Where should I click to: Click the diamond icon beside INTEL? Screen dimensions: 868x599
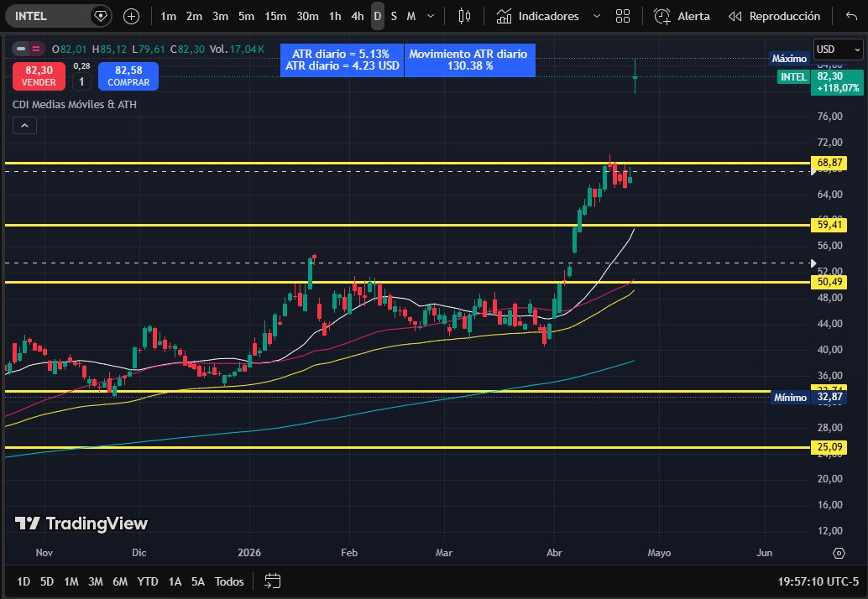[100, 16]
